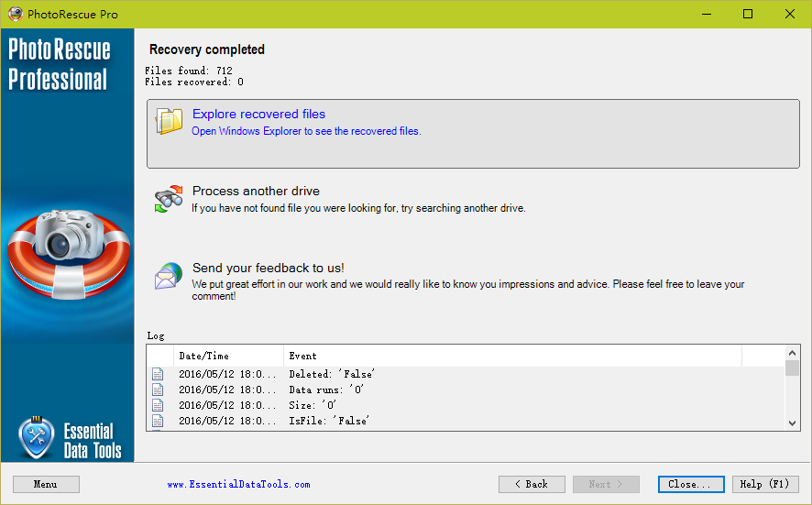
Task: Select log row Size: '0'
Action: pyautogui.click(x=466, y=405)
